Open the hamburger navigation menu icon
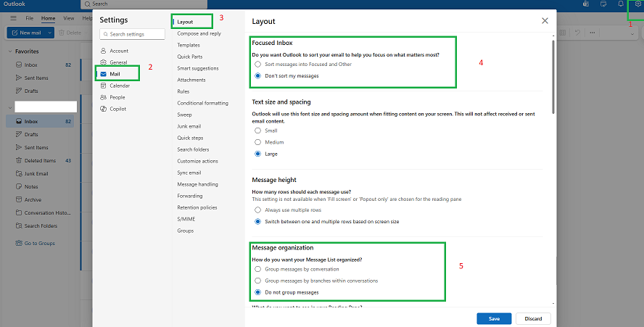The height and width of the screenshot is (327, 644). click(x=14, y=18)
